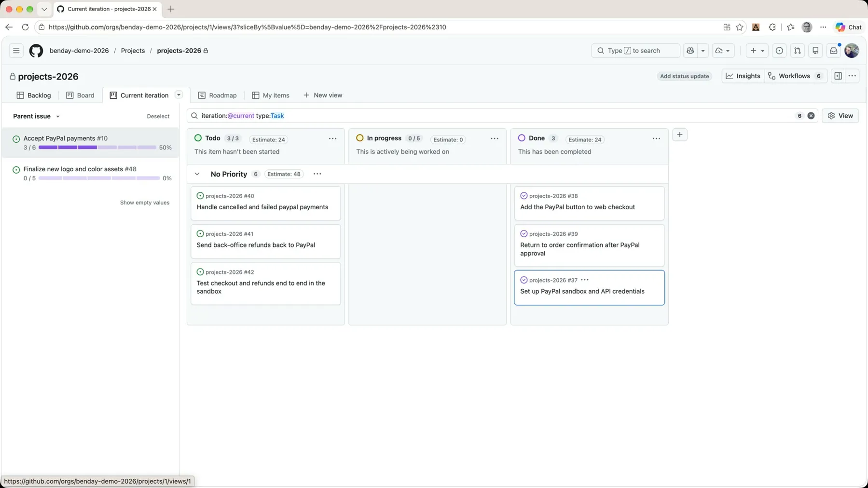Open the notifications inbox icon
The height and width of the screenshot is (488, 868).
[x=834, y=51]
